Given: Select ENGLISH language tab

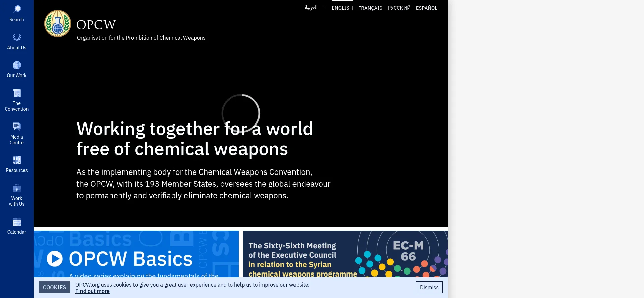Looking at the screenshot, I should tap(342, 8).
